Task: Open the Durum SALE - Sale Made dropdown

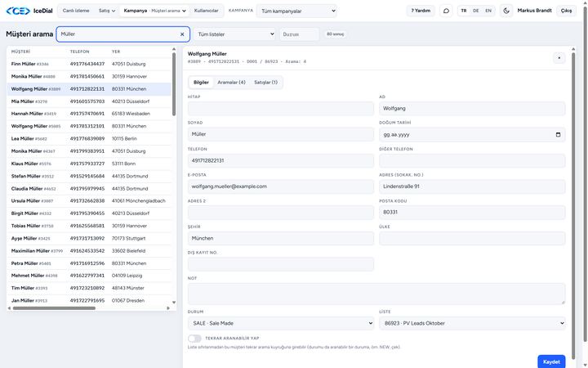Action: tap(281, 323)
